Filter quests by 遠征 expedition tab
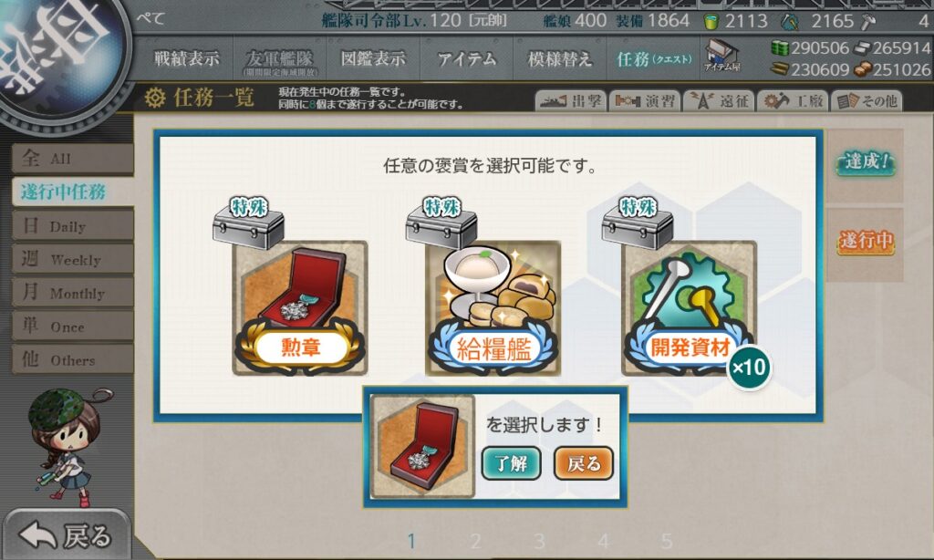 (x=719, y=101)
